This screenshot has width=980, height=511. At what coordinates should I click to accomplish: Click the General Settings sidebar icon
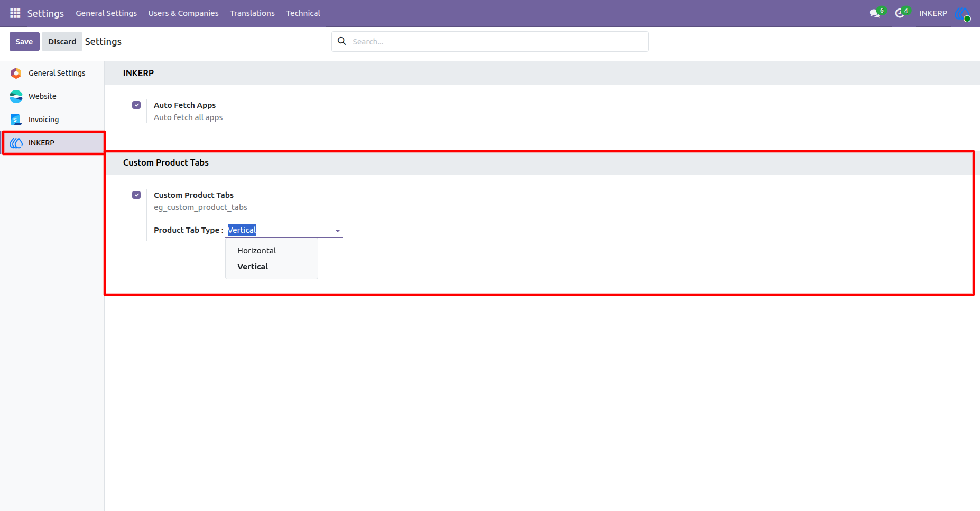click(x=16, y=73)
